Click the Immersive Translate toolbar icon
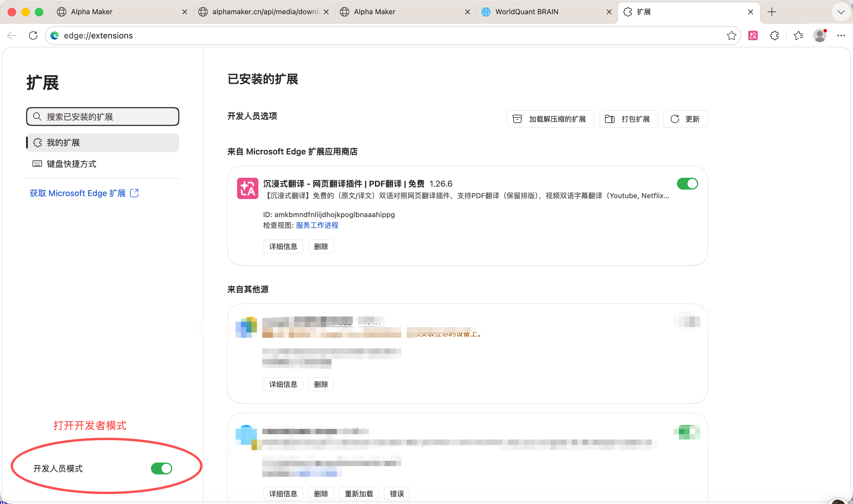This screenshot has height=504, width=853. tap(753, 35)
